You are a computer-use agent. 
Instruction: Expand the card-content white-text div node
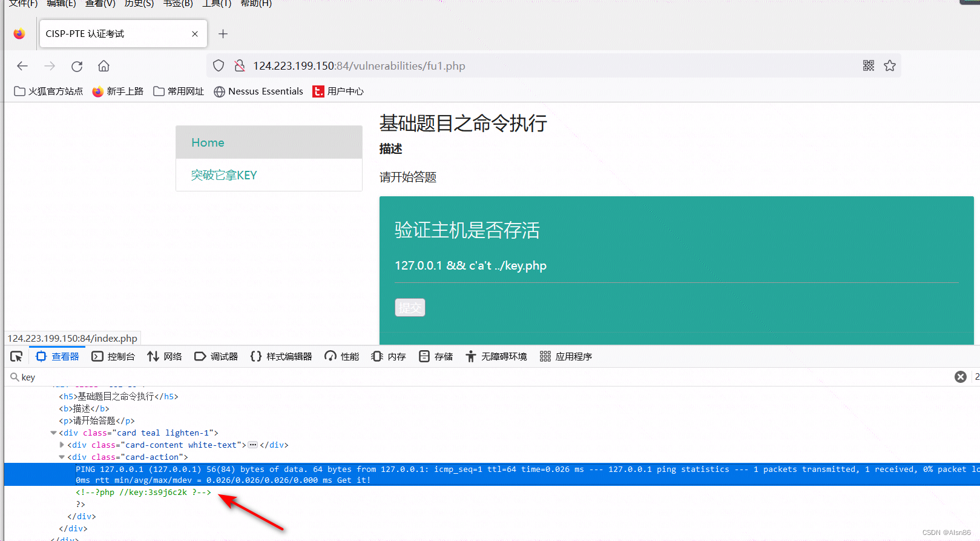62,445
